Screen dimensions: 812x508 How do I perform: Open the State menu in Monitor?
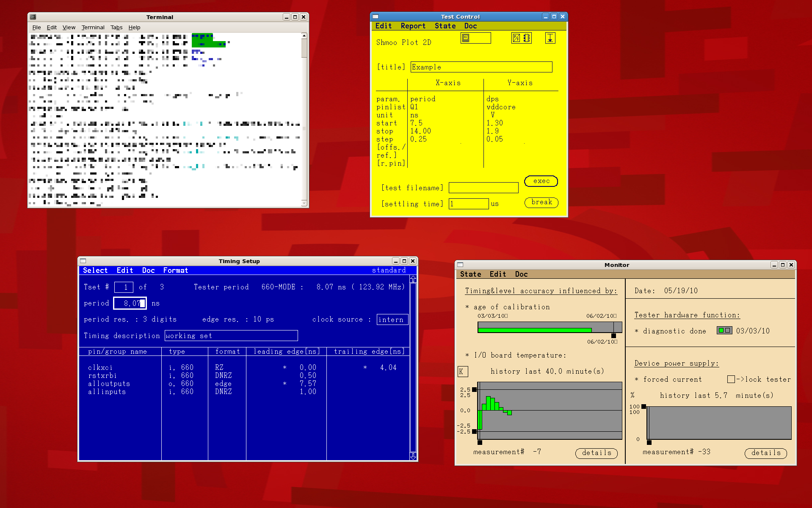click(470, 274)
